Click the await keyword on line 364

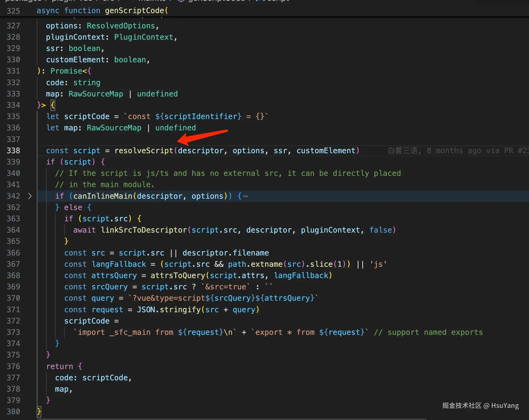tap(84, 230)
